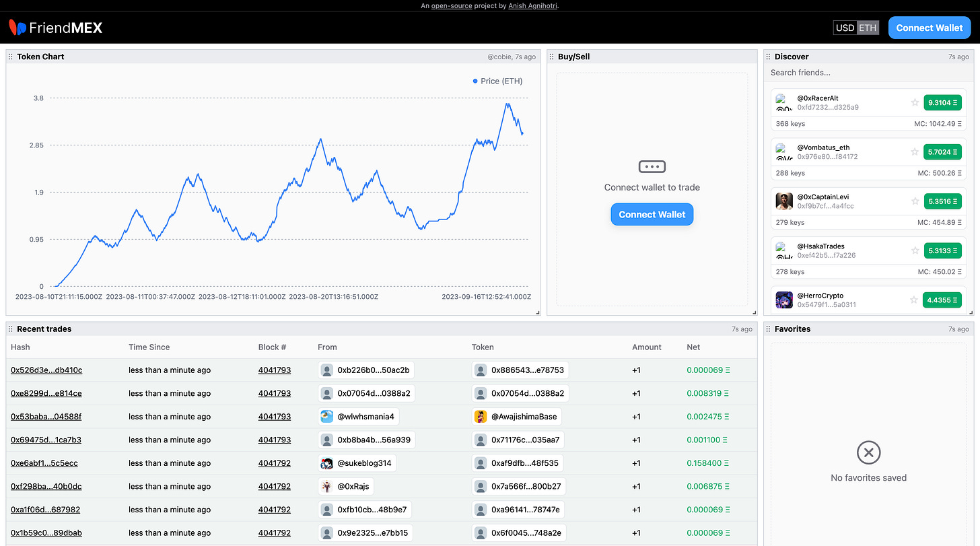Click the Discover panel drag handle icon

769,57
